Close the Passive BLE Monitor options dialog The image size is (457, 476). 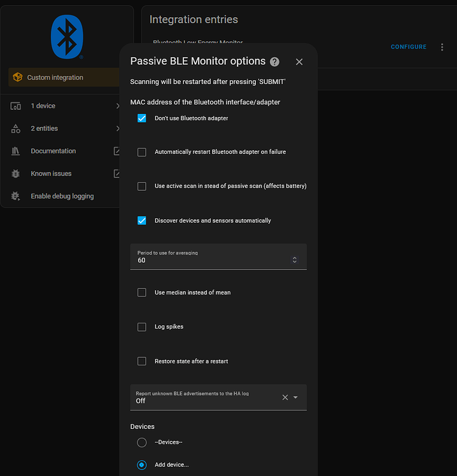click(x=299, y=62)
